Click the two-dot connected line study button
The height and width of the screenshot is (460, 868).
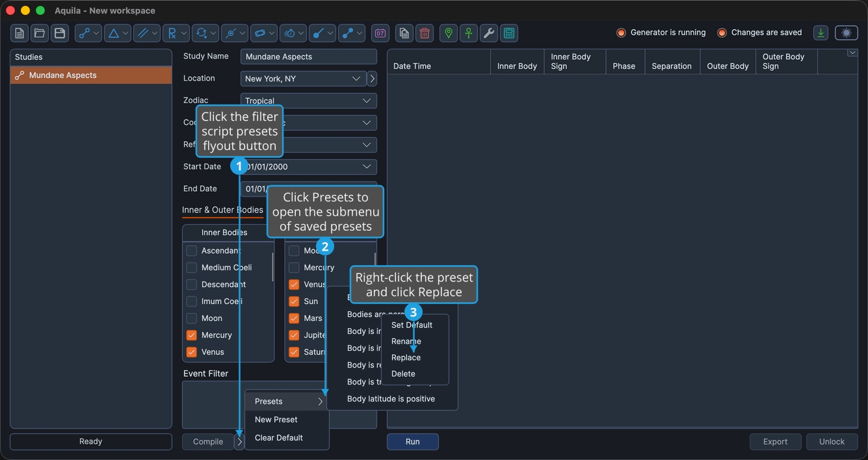[x=351, y=33]
